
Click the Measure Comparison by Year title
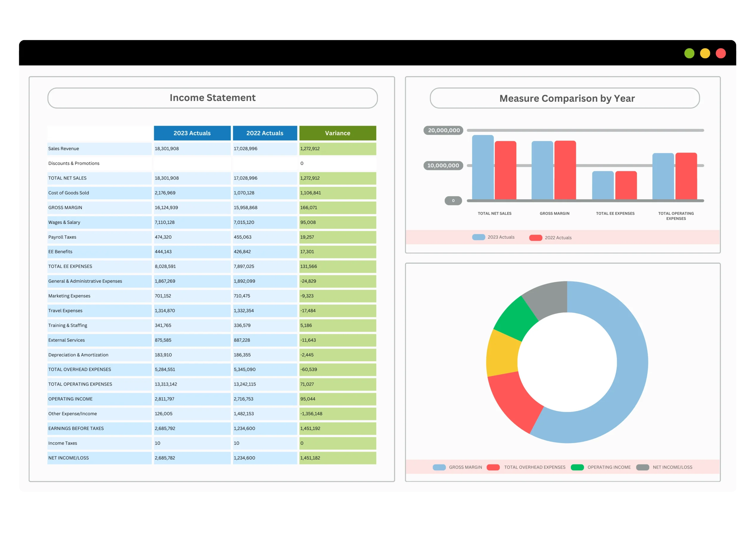coord(566,98)
